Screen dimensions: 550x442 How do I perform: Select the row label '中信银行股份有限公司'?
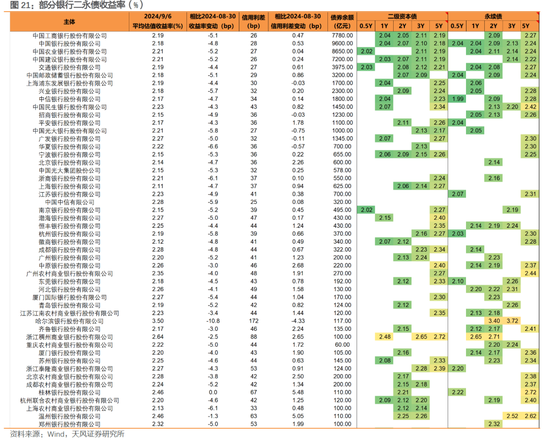69,99
